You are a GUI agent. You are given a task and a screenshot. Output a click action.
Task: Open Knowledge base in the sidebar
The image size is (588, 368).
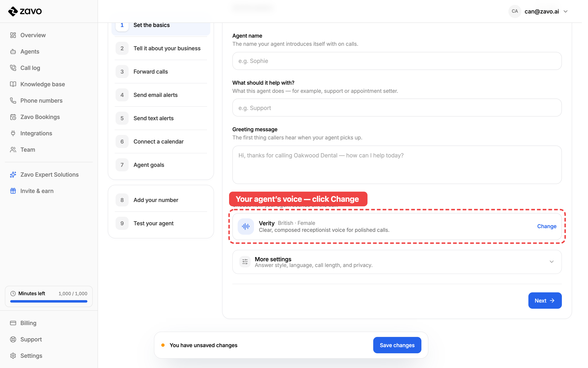click(49, 84)
